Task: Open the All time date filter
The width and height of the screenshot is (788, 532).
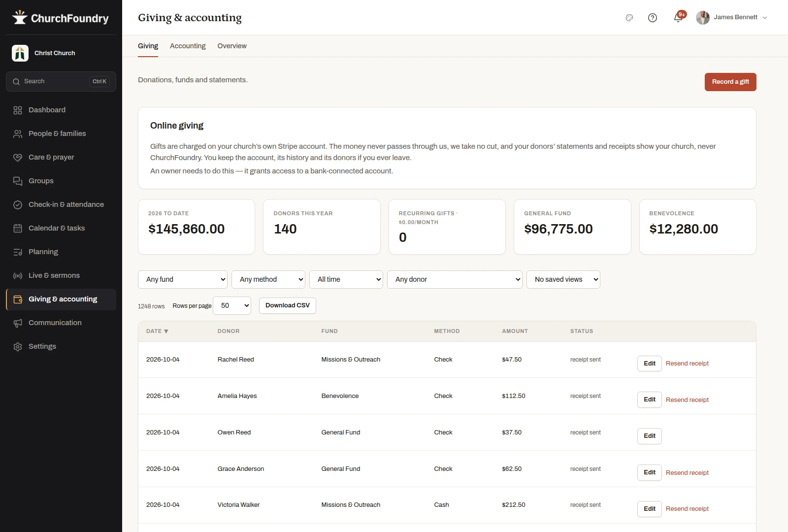Action: pos(346,279)
